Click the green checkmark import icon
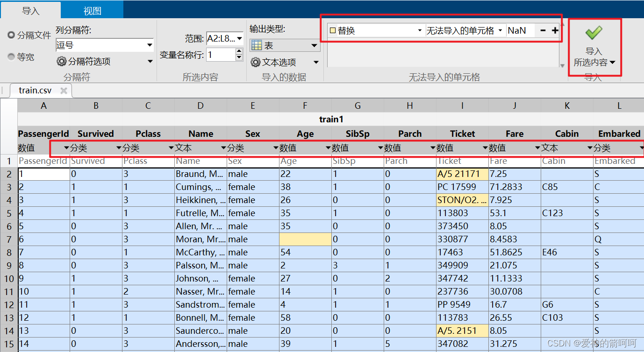 pyautogui.click(x=594, y=33)
